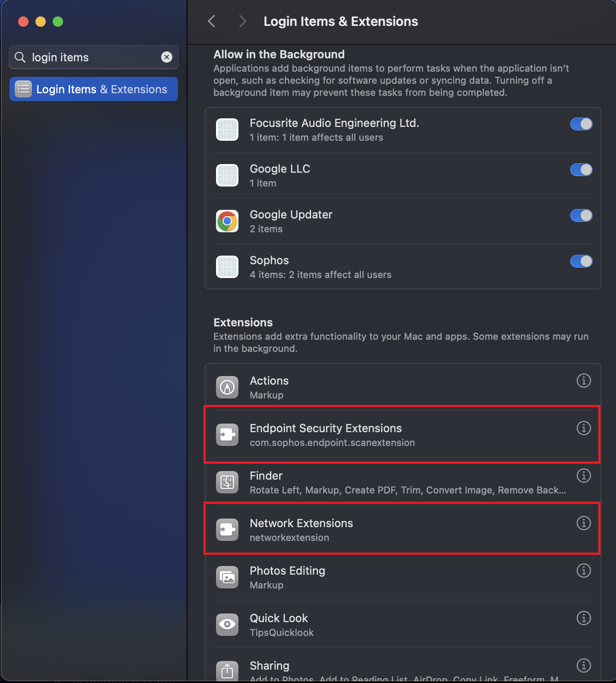The image size is (616, 683).
Task: Open Sharing extension info icon
Action: (x=584, y=666)
